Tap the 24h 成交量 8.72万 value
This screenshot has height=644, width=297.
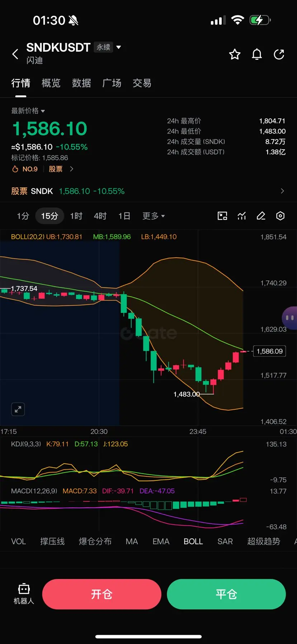click(x=275, y=142)
